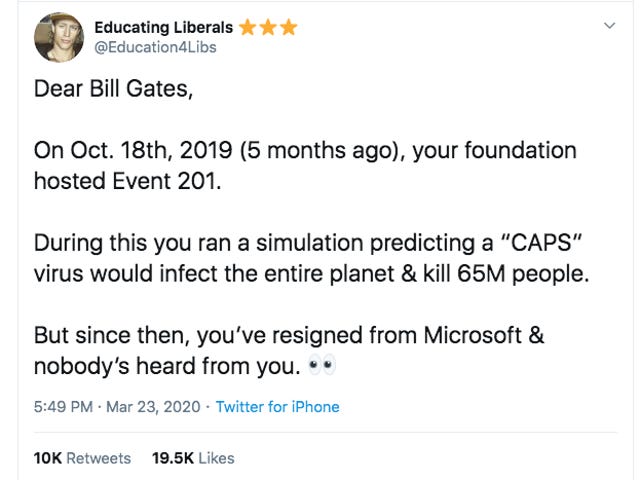640x480 pixels.
Task: Click the "nobody's heard from you" text
Action: (x=167, y=366)
